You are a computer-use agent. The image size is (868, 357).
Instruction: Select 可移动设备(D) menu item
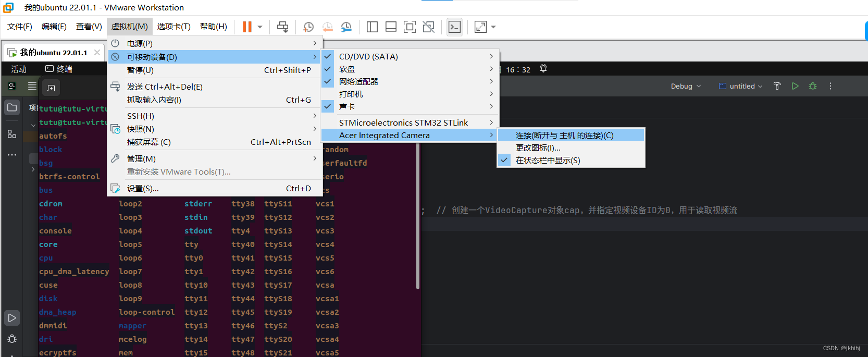215,57
